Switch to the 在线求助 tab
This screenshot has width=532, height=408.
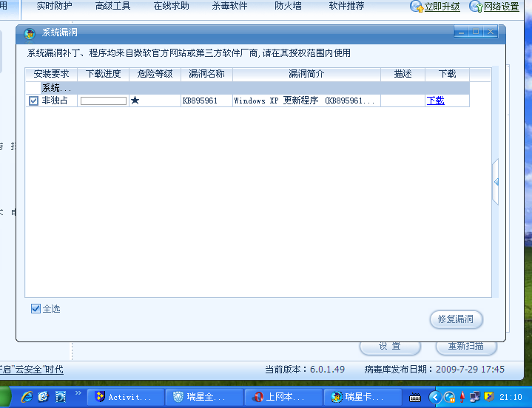(x=172, y=6)
